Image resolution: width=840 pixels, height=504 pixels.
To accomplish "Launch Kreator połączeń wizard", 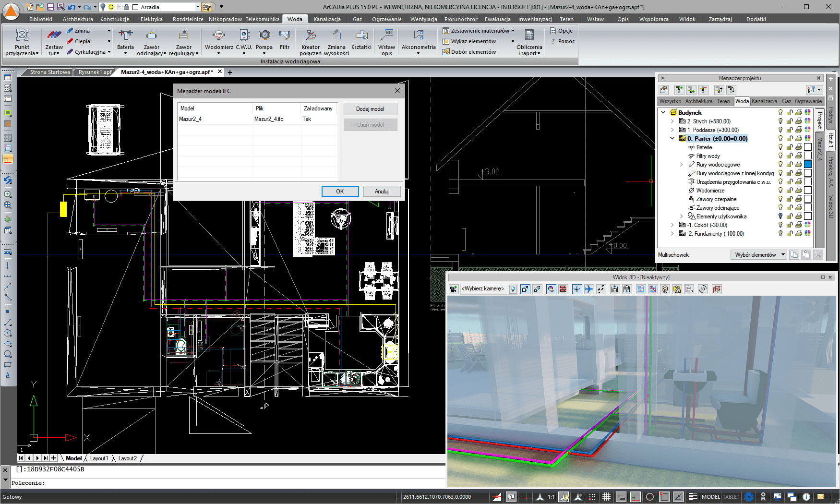I will coord(311,42).
